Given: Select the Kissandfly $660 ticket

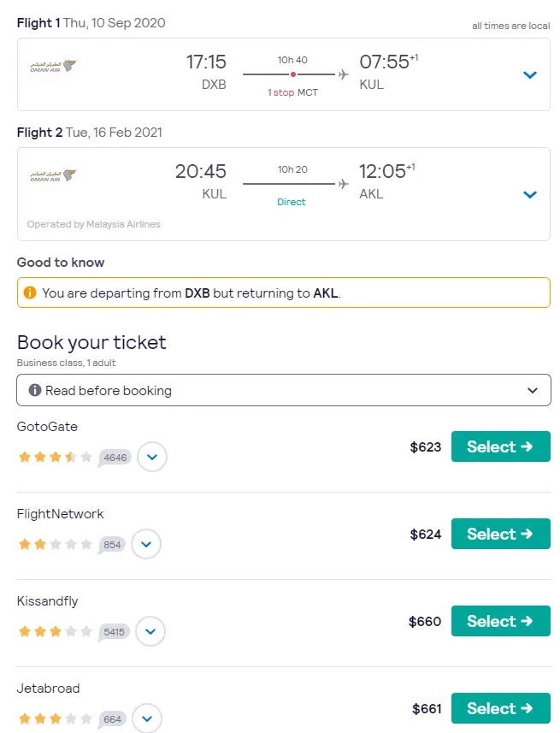Looking at the screenshot, I should [500, 621].
